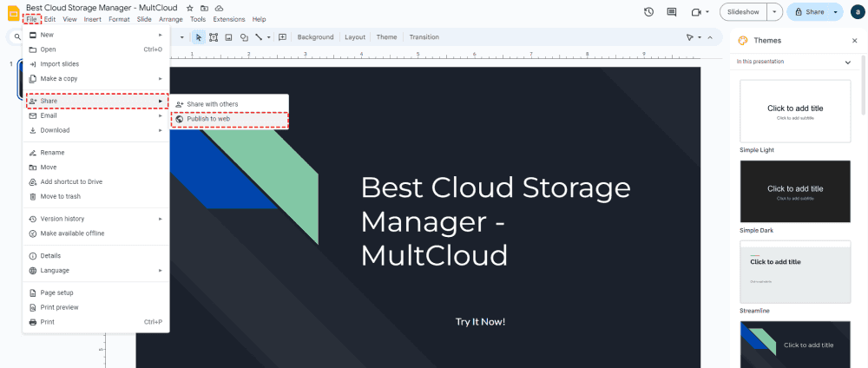
Task: Select the cursor arrow tool
Action: click(199, 37)
